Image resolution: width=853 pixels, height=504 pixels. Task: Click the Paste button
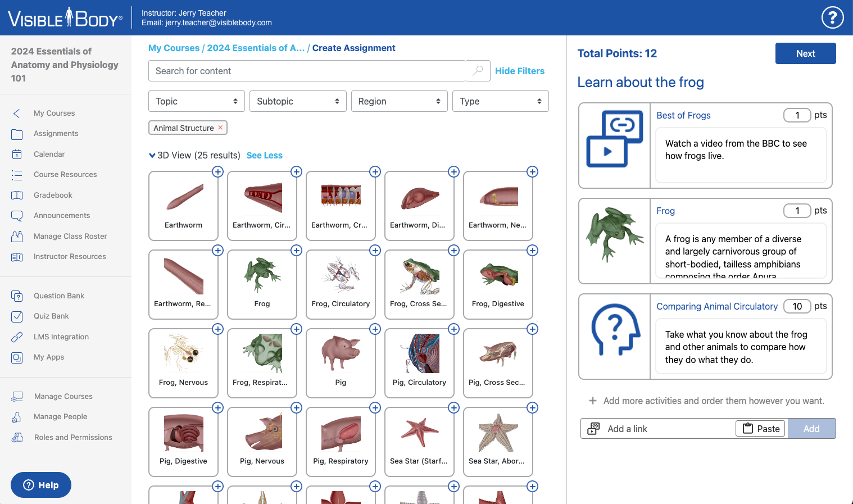coord(761,429)
